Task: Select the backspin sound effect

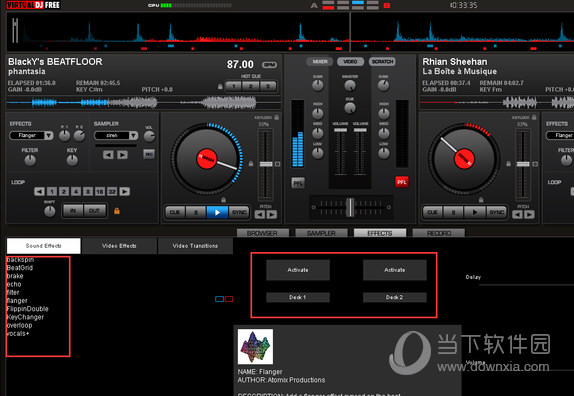Action: [x=20, y=260]
